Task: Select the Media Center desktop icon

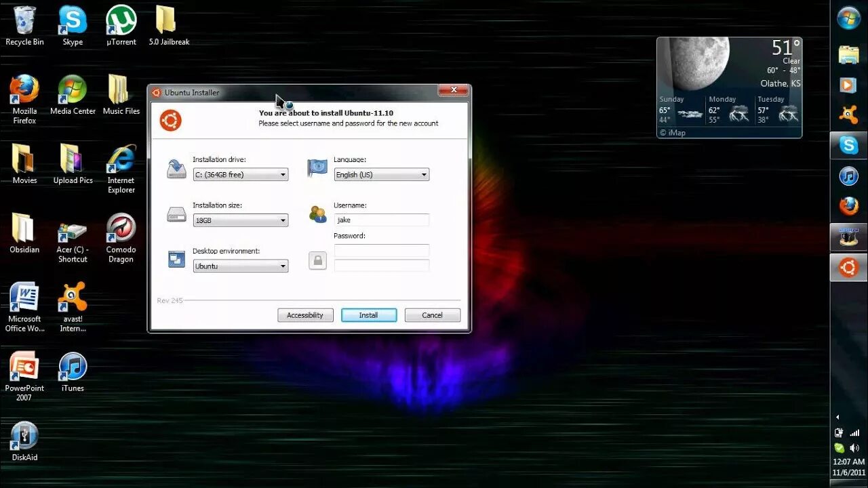Action: tap(73, 95)
